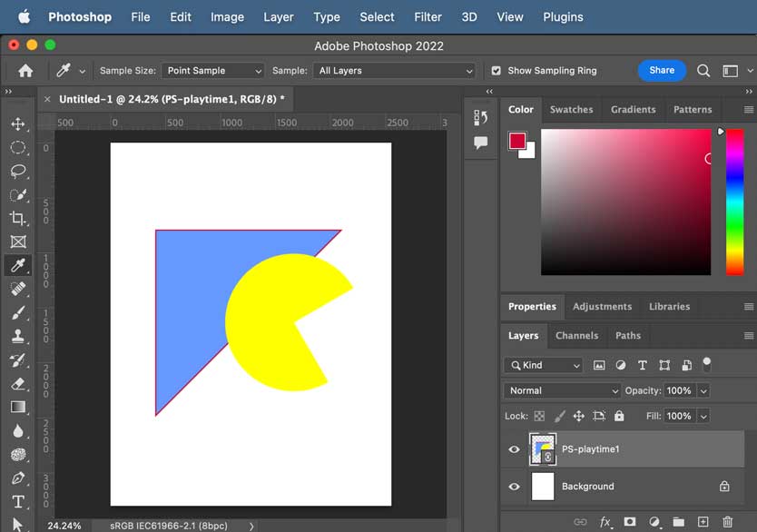Select the Eyedropper tool in the toolbox
Viewport: 757px width, 532px height.
coord(18,265)
